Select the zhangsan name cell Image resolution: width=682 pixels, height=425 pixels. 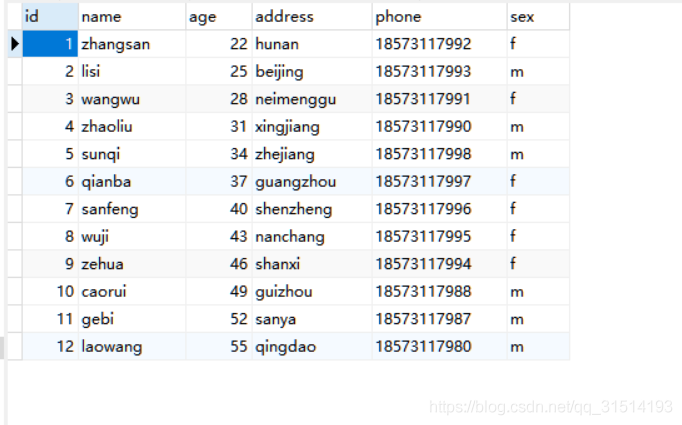tap(132, 44)
